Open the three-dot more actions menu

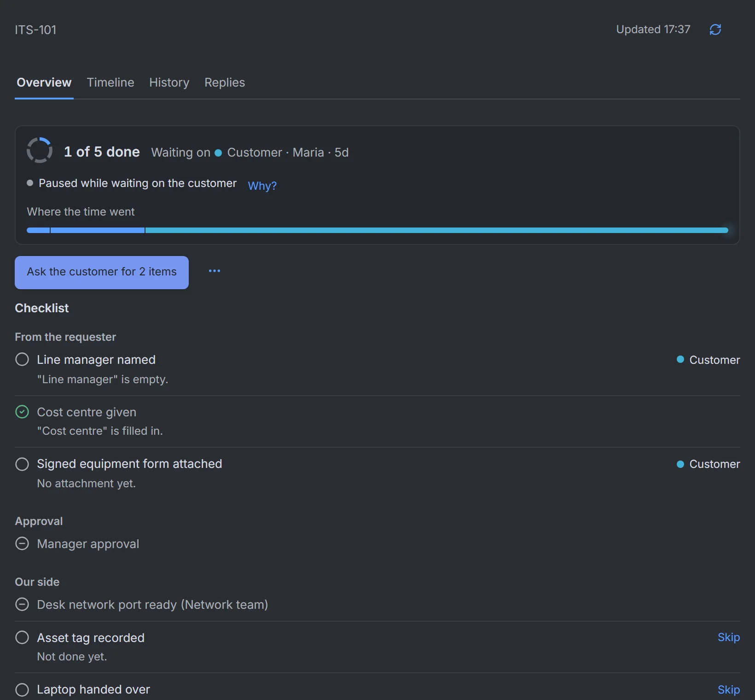pos(215,271)
